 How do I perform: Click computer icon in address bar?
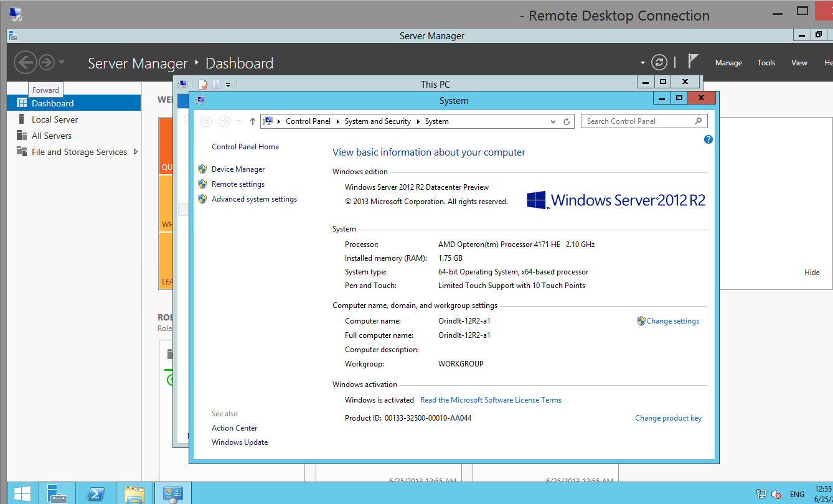coord(268,121)
